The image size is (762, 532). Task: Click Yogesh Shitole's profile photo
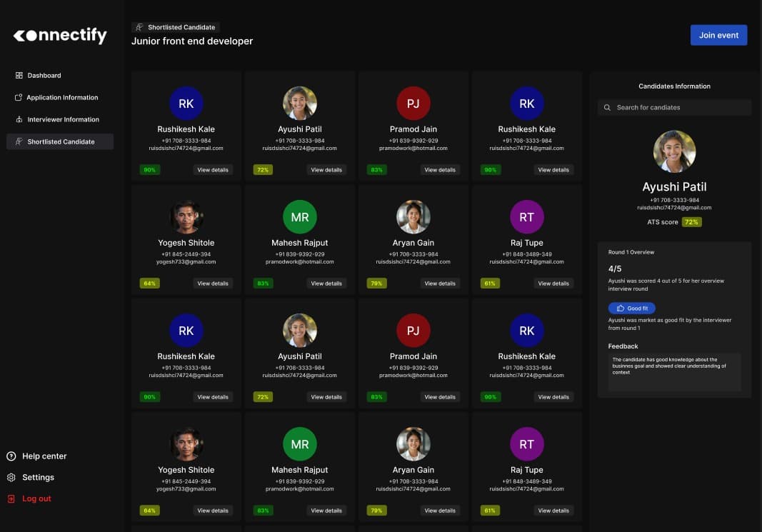[x=186, y=216]
